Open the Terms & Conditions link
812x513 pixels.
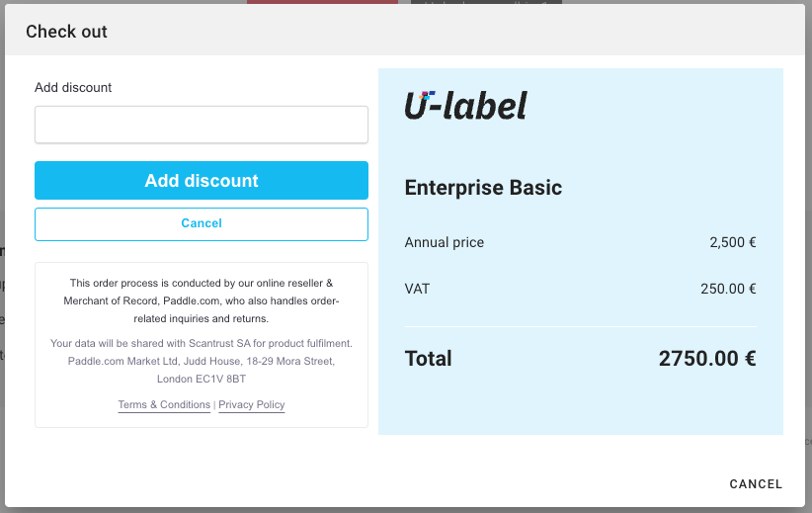tap(164, 405)
